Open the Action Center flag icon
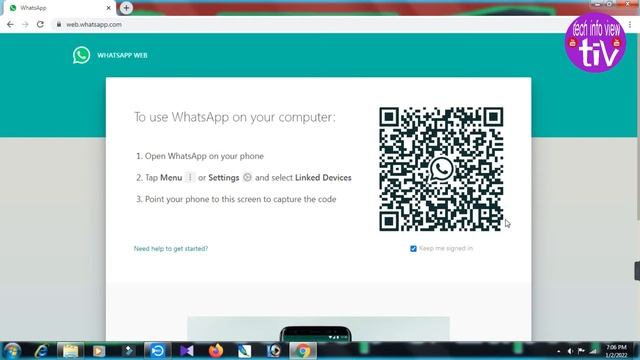The width and height of the screenshot is (640, 360). tap(581, 351)
